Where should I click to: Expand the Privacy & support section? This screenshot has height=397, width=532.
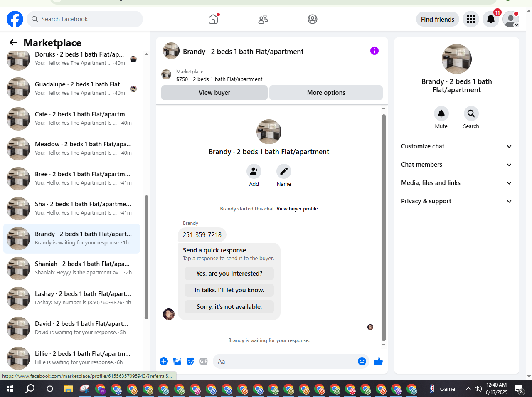tap(457, 201)
